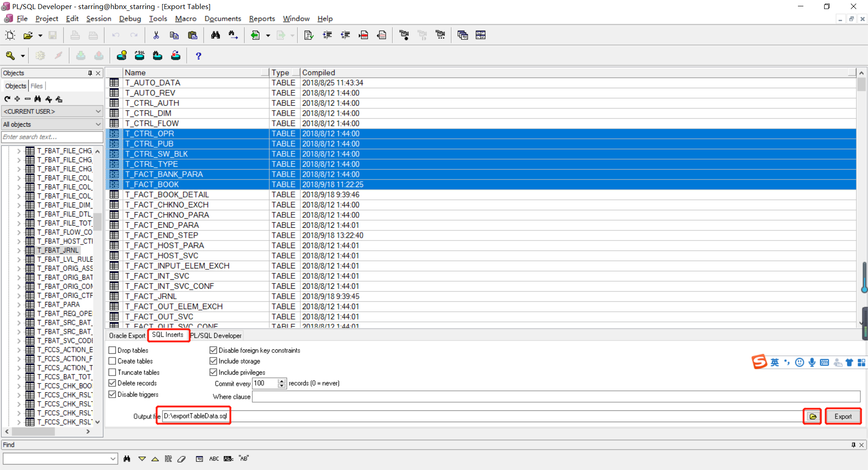Enable the Create tables checkbox

113,361
